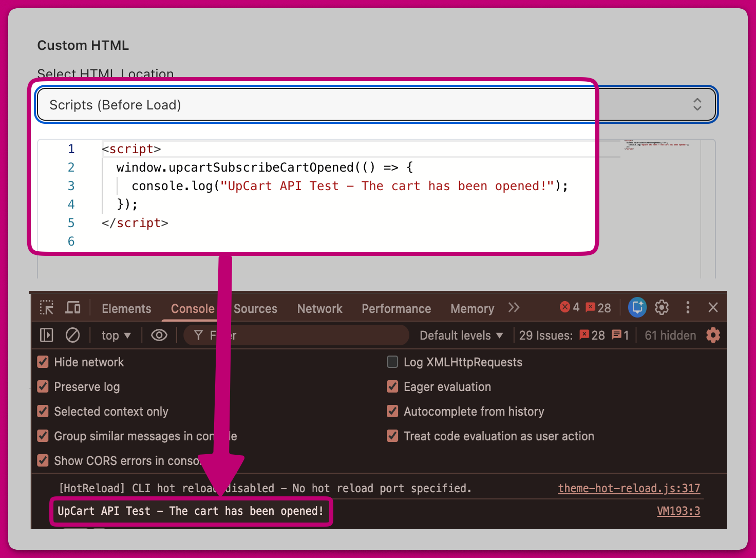Click the 28 page errors issue icon
756x558 pixels.
click(x=592, y=335)
